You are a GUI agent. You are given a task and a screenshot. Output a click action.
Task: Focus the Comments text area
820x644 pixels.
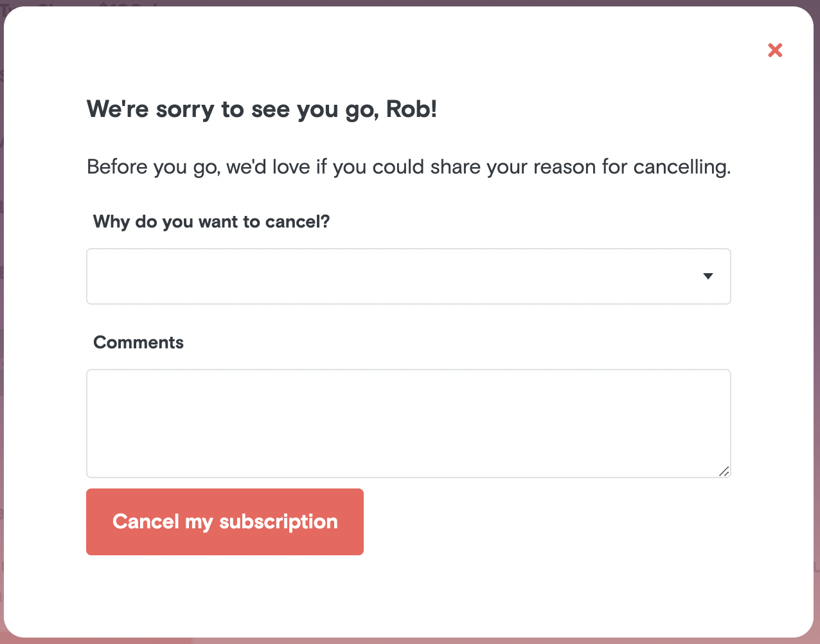tap(408, 423)
